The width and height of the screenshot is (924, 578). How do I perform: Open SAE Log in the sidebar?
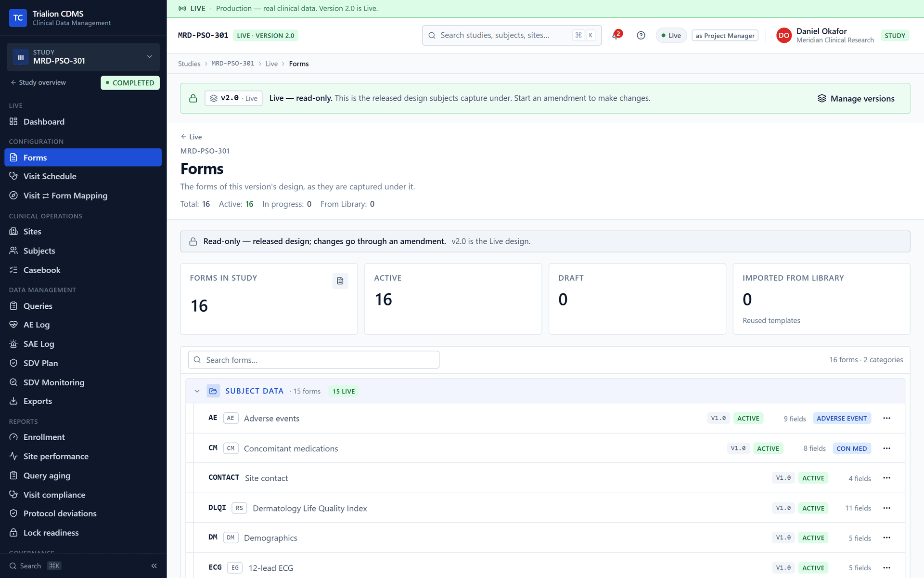(x=83, y=344)
